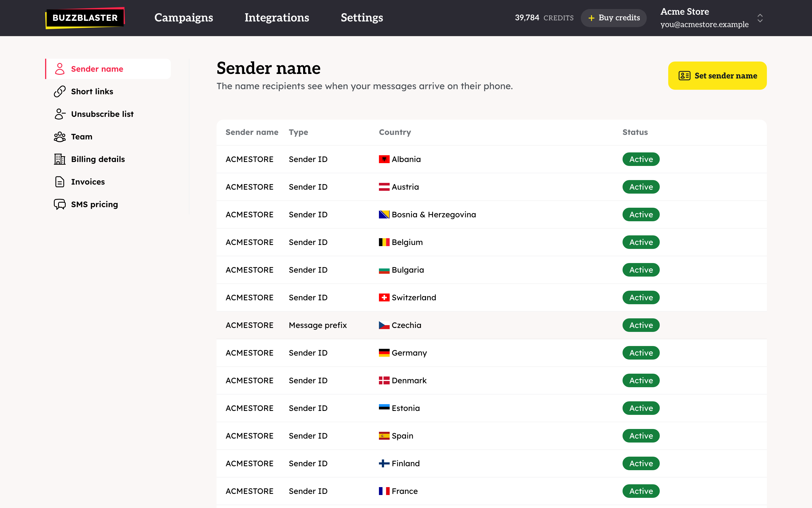This screenshot has height=508, width=812.
Task: Click the Spain flag icon
Action: pos(384,436)
